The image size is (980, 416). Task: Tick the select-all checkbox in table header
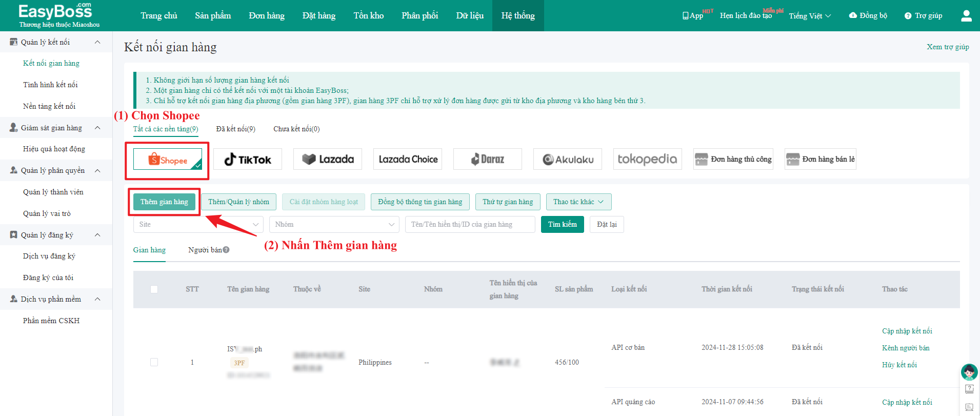[x=154, y=289]
